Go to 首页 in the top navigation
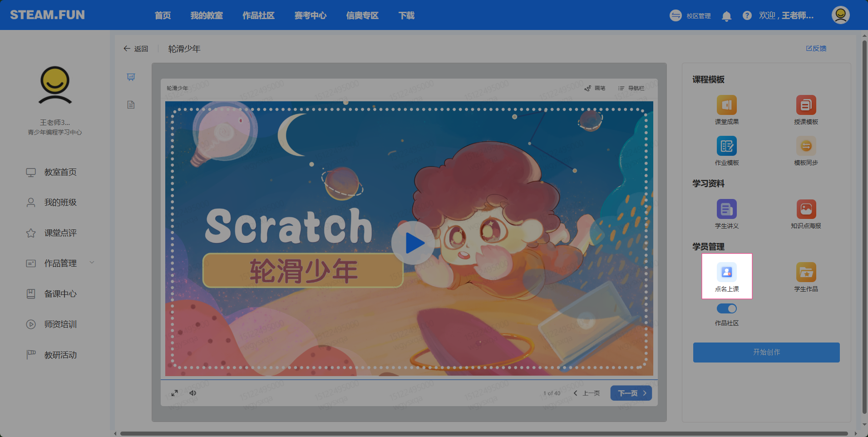 (x=163, y=15)
